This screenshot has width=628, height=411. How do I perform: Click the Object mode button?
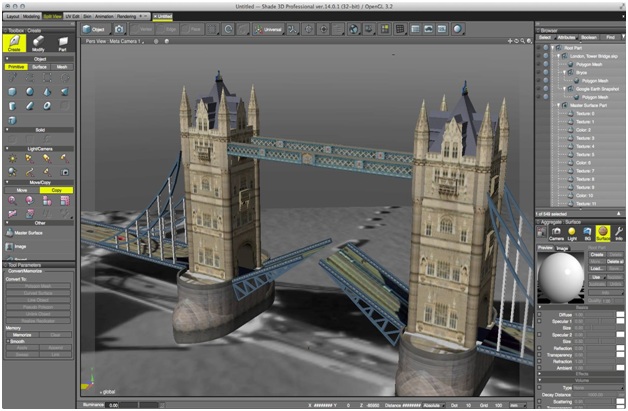click(93, 29)
